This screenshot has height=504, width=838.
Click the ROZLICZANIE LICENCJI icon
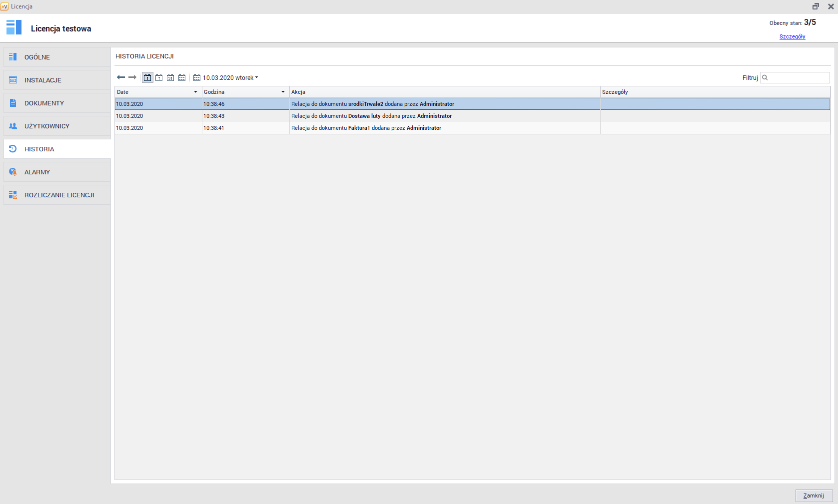[x=13, y=195]
